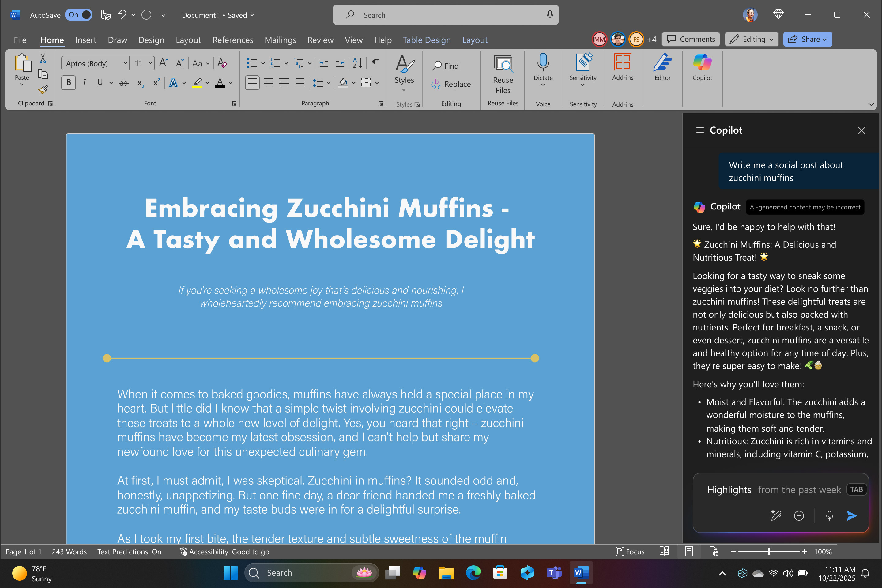Click the Comments button

tap(691, 40)
